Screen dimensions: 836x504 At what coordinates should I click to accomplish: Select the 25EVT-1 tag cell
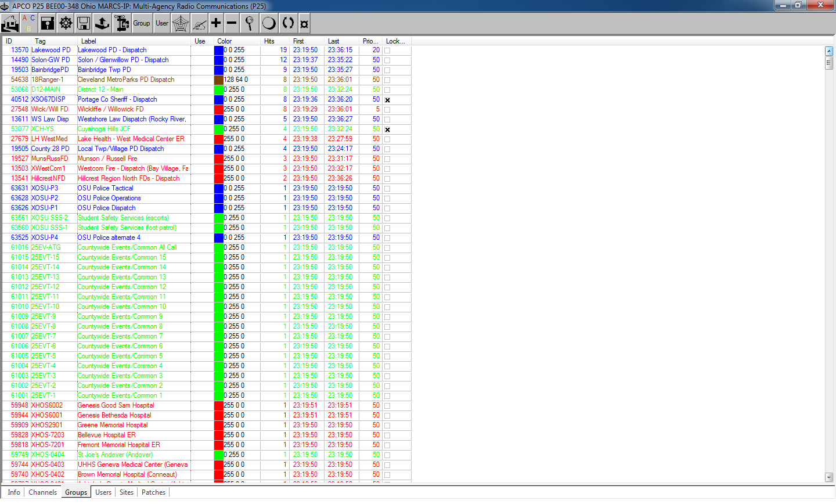pos(44,395)
